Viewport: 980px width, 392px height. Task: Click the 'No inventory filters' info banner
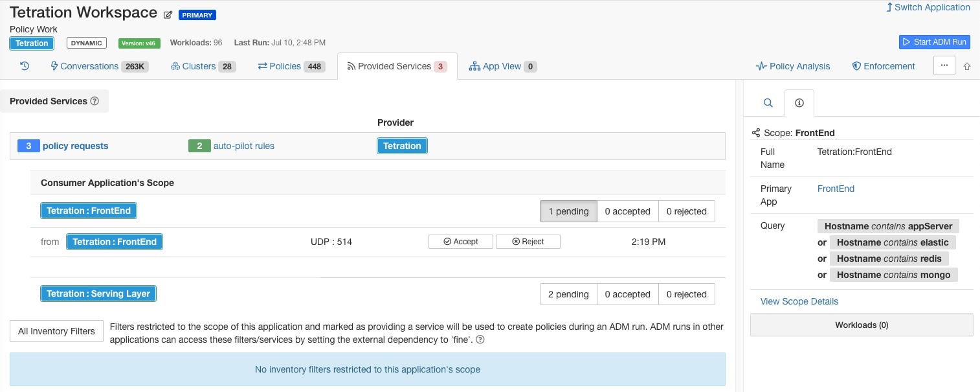(368, 369)
